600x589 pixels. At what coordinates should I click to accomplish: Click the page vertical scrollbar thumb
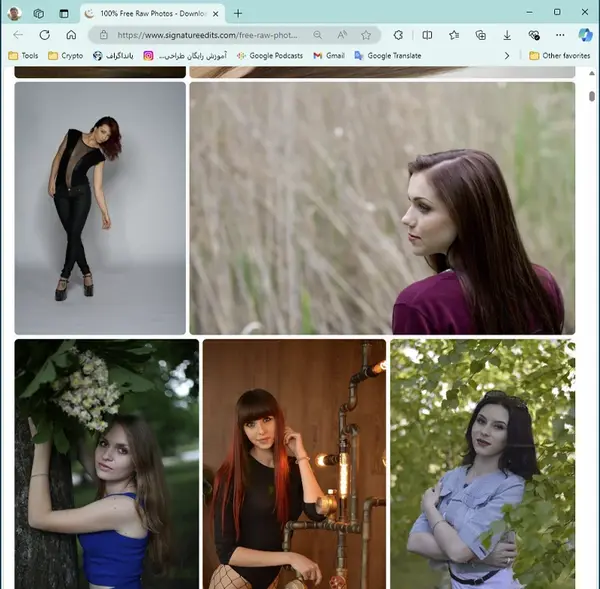(x=592, y=96)
